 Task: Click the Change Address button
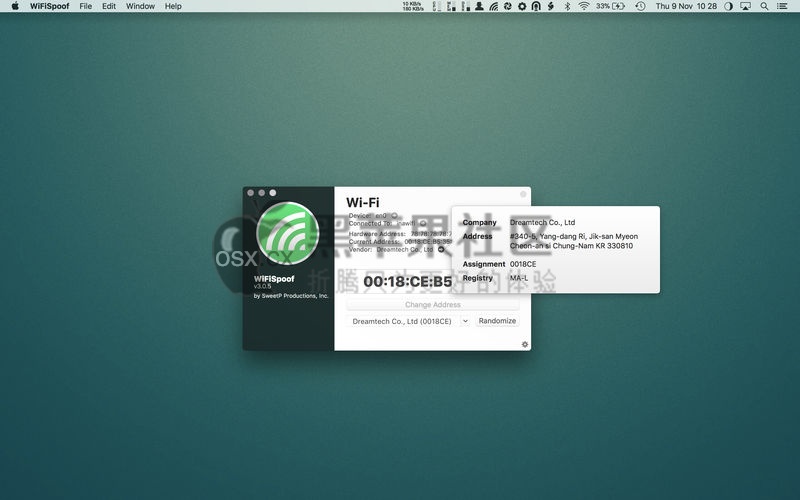433,305
